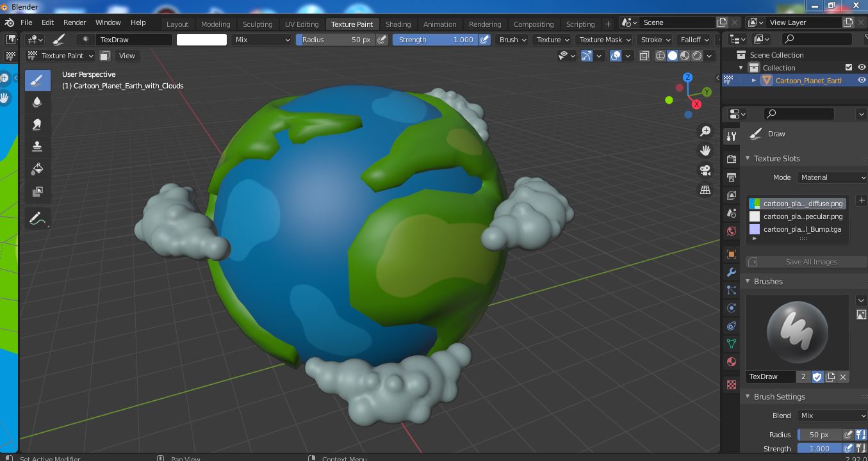Image resolution: width=868 pixels, height=461 pixels.
Task: Expand Cartoon_Planet_Earth object in outliner
Action: (754, 80)
